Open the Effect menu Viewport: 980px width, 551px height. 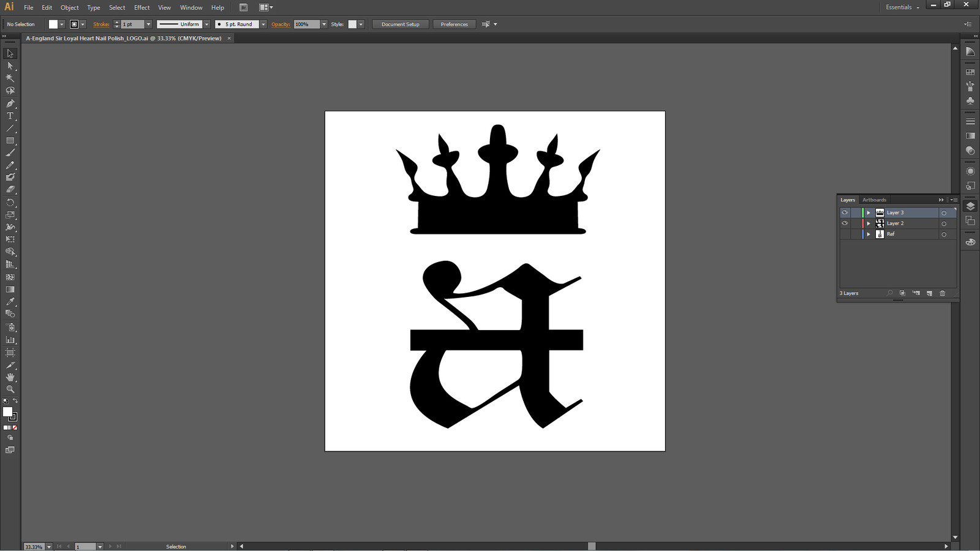pyautogui.click(x=142, y=7)
